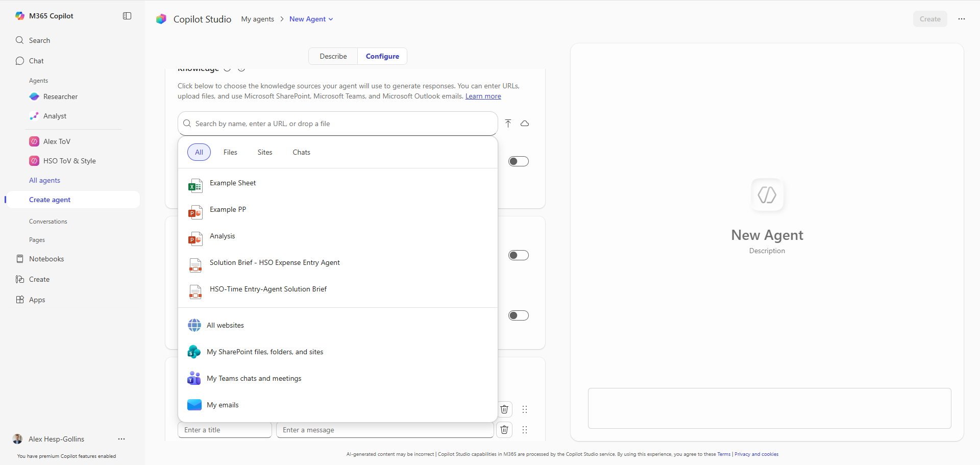
Task: Select the Example Sheet Excel file
Action: [x=233, y=183]
